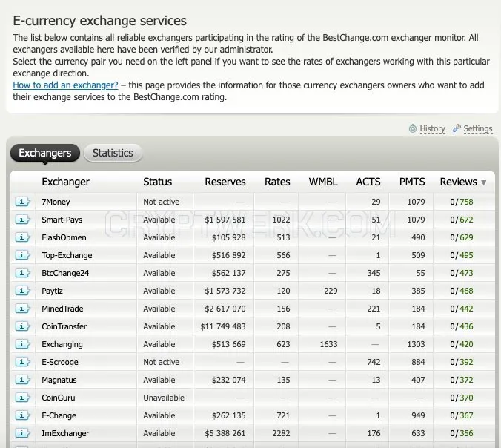Sort table by ACTS column header
Screen dimensions: 501x448
(x=368, y=182)
